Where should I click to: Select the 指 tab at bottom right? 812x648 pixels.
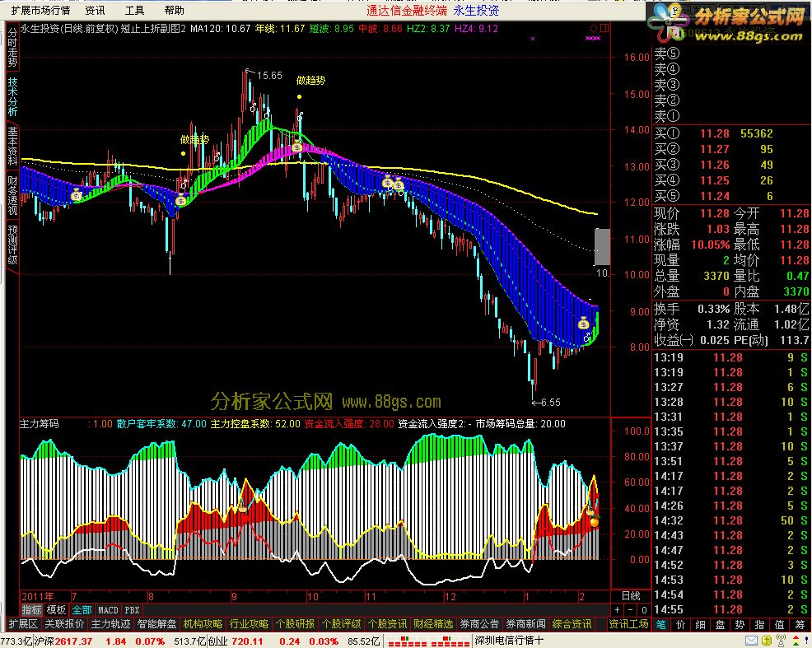point(759,624)
